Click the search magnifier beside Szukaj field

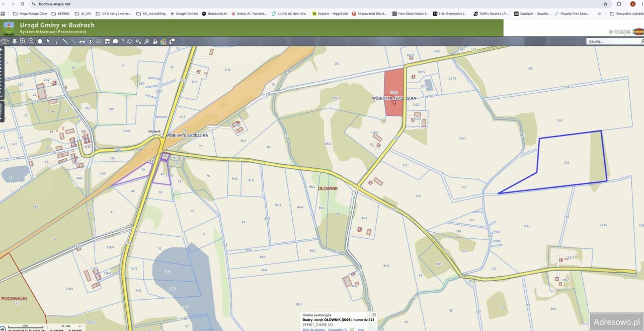(x=642, y=41)
